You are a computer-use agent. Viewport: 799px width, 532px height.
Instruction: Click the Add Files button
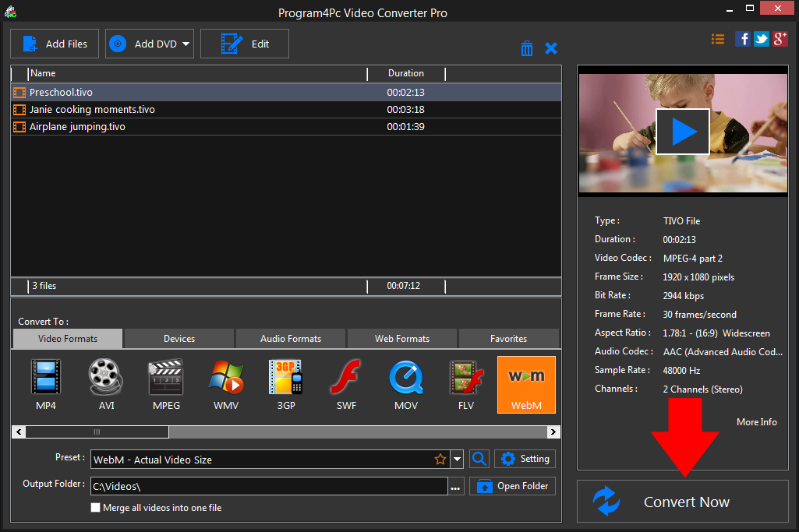coord(55,44)
